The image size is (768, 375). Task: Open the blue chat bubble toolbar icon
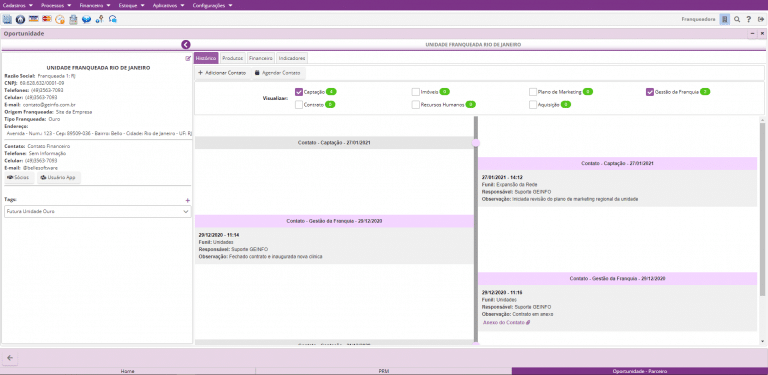coord(86,19)
